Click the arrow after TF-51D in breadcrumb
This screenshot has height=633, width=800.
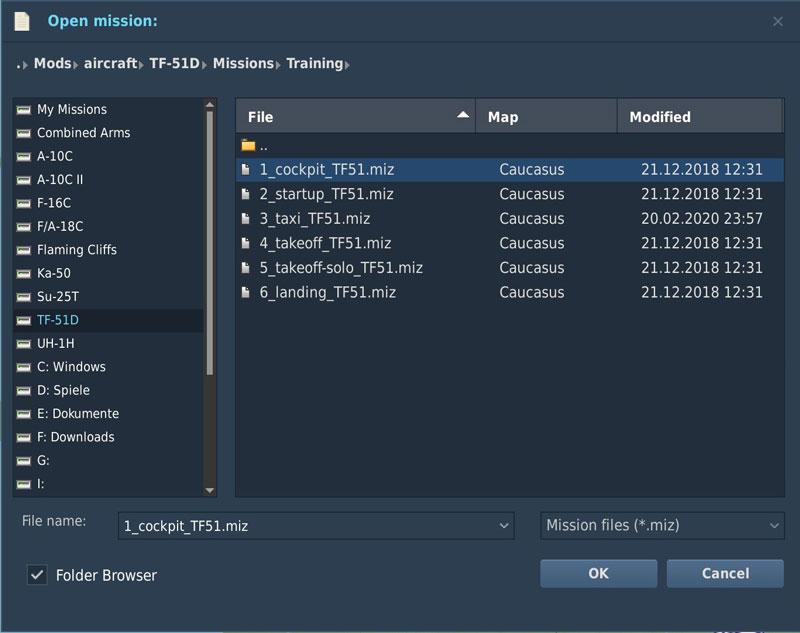pos(205,65)
